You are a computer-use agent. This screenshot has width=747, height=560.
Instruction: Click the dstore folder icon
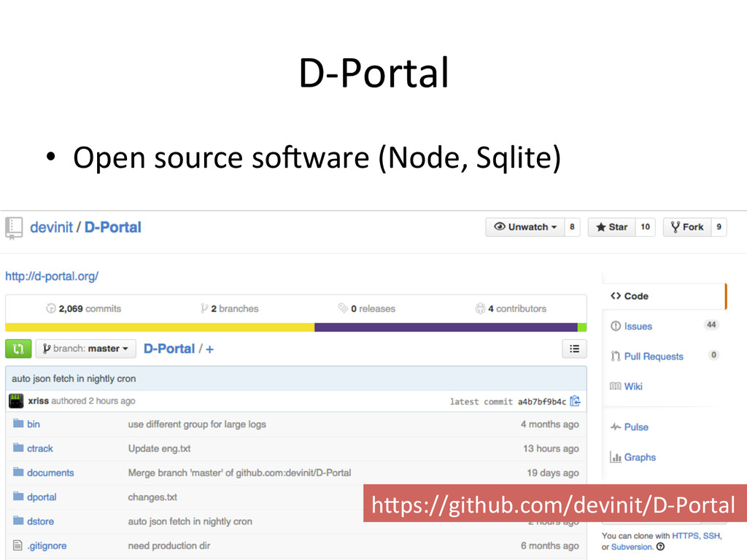click(18, 521)
